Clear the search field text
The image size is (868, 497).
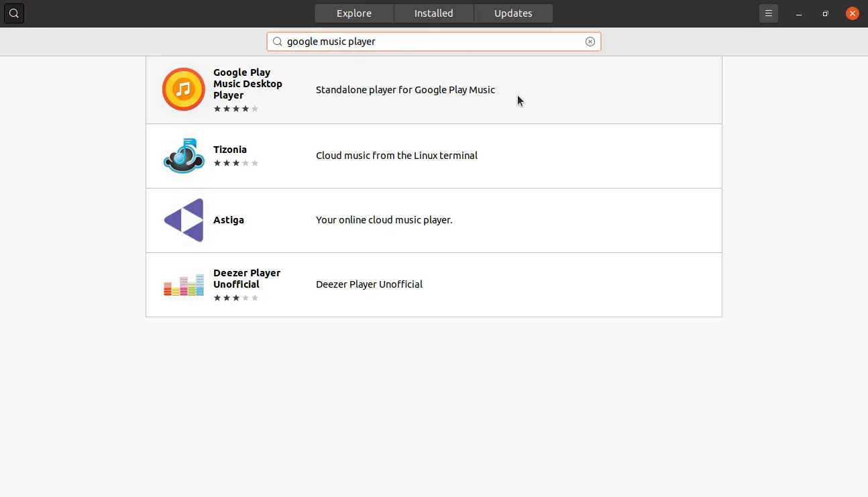pyautogui.click(x=590, y=42)
